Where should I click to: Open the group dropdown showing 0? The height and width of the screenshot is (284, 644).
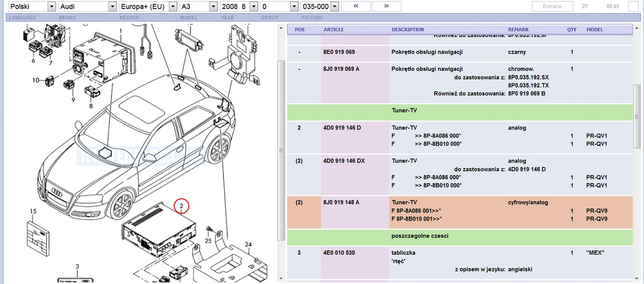coord(279,7)
